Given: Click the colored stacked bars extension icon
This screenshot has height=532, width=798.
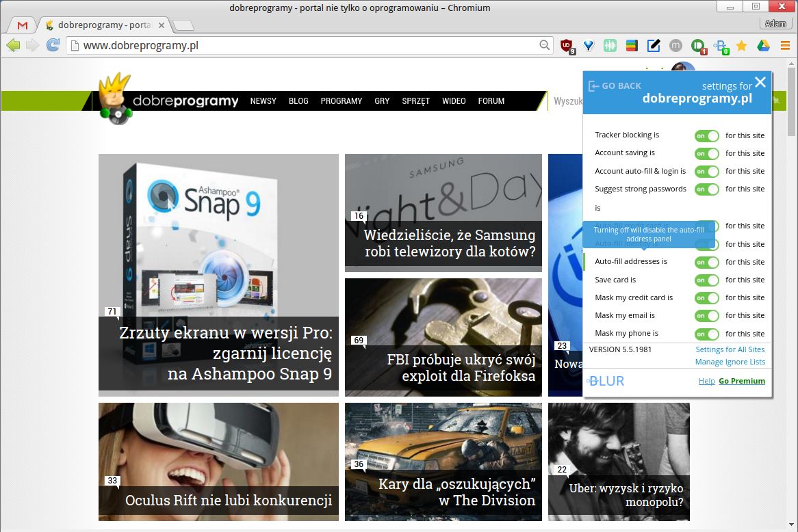Looking at the screenshot, I should pyautogui.click(x=632, y=46).
